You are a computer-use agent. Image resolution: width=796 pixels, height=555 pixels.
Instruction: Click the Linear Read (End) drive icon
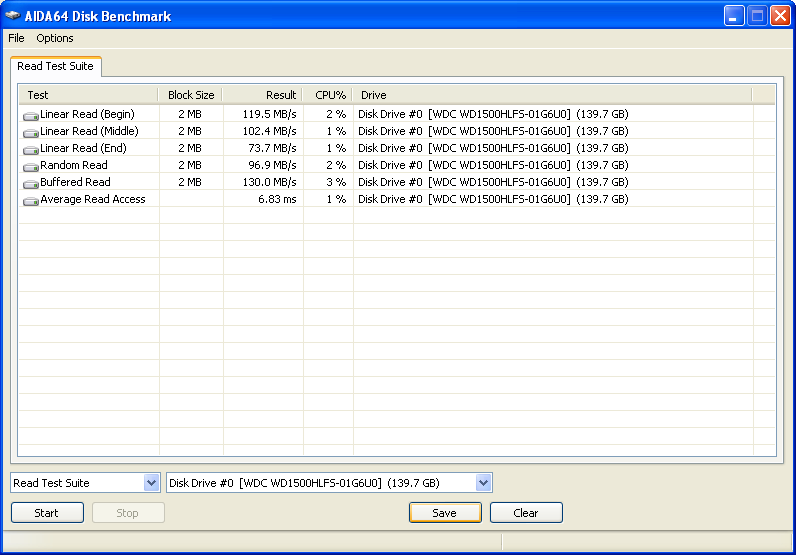click(30, 150)
